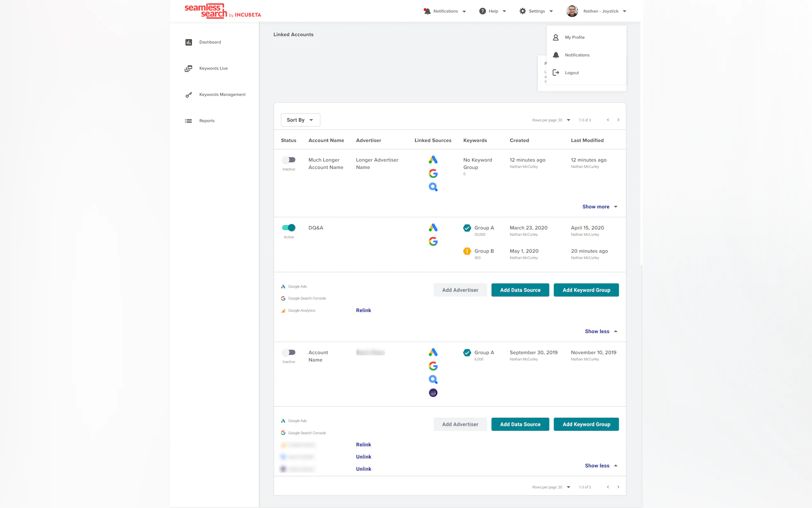Click the Dashboard chart icon in sidebar
812x508 pixels.
click(188, 42)
